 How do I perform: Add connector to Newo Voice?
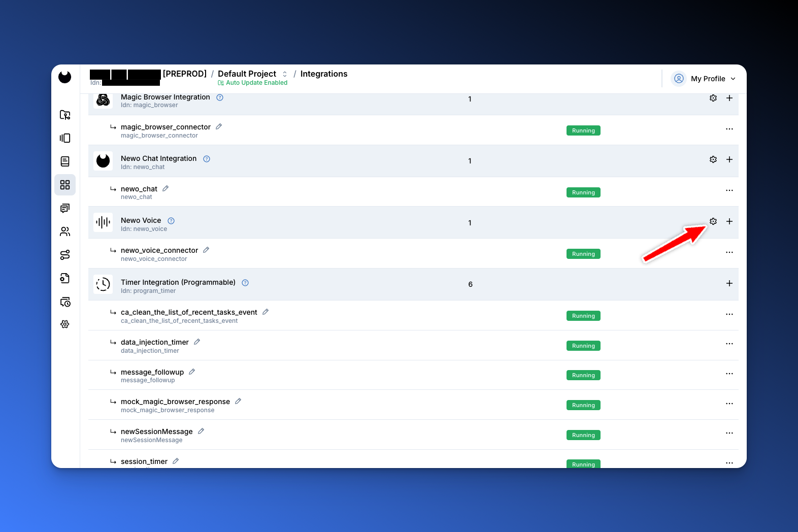pyautogui.click(x=729, y=221)
